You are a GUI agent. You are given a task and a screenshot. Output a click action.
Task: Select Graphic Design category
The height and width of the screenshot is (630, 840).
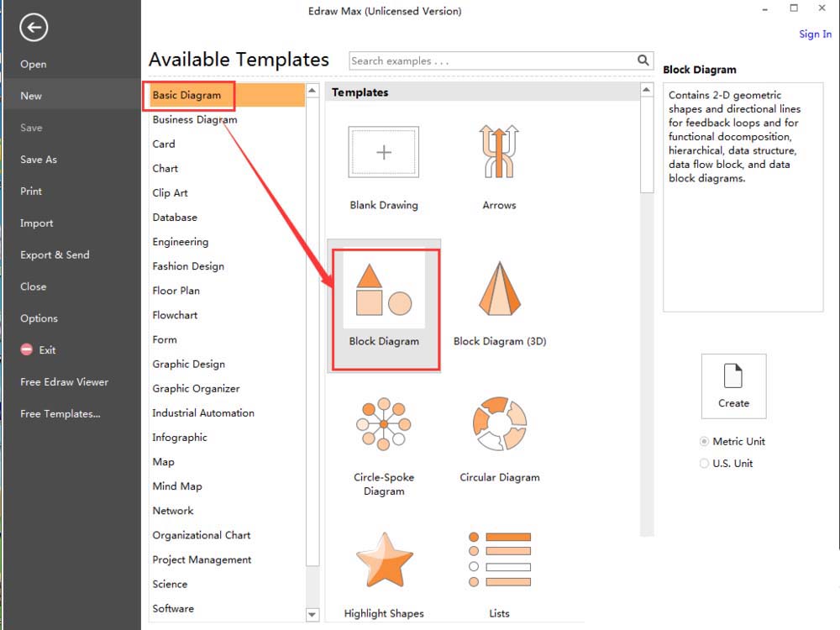(188, 365)
